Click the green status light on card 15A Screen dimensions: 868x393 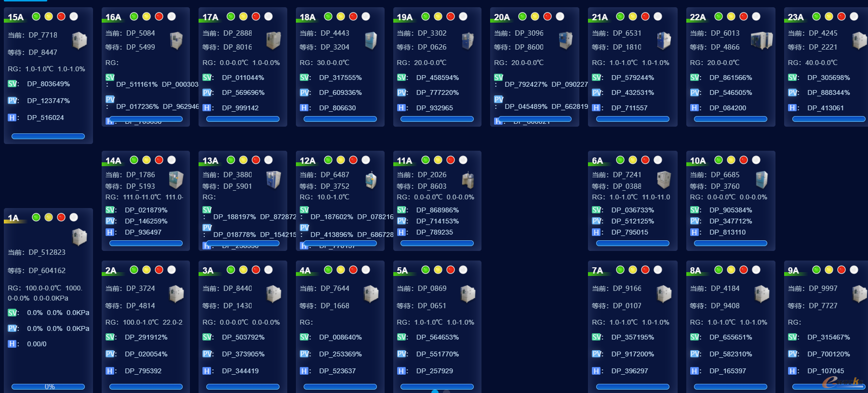[36, 16]
